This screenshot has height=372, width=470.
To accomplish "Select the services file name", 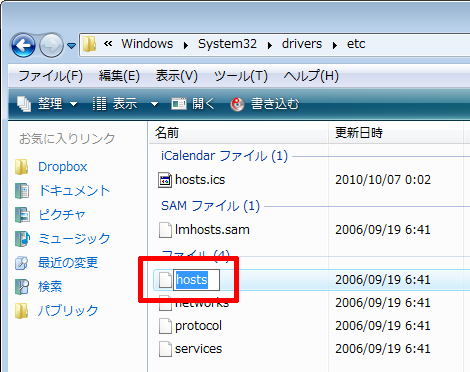I will [198, 349].
